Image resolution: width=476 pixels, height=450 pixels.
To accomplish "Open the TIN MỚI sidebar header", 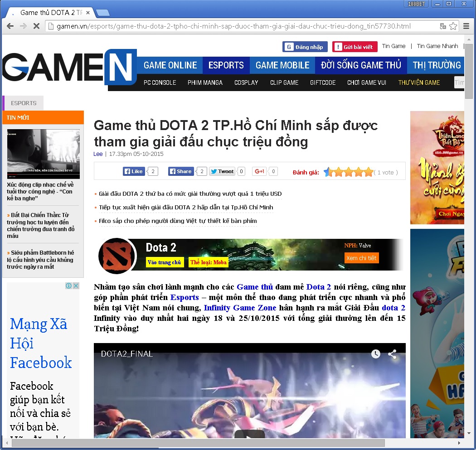I will pyautogui.click(x=43, y=117).
